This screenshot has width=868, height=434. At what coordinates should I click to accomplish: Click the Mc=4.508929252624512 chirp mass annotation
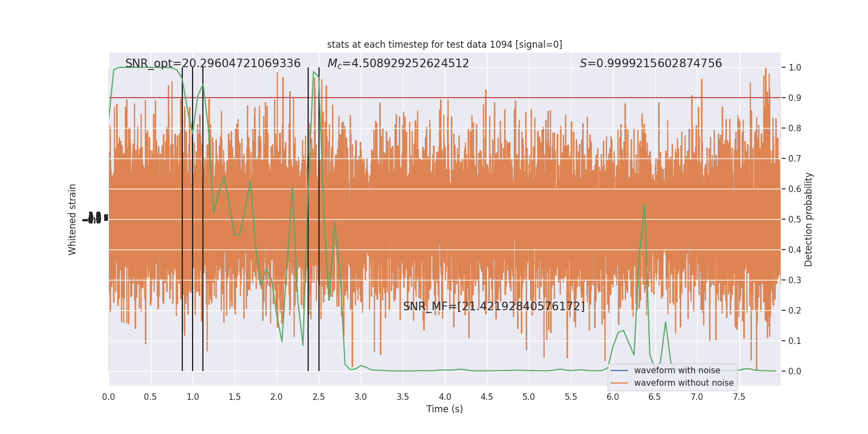click(x=398, y=63)
